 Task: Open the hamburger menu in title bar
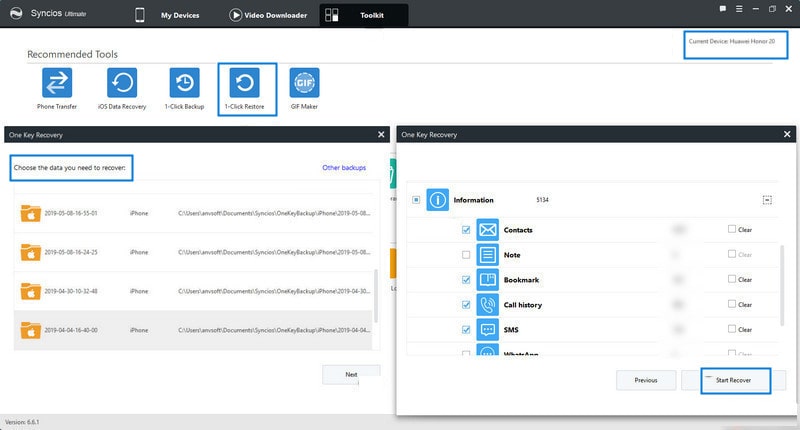point(739,9)
